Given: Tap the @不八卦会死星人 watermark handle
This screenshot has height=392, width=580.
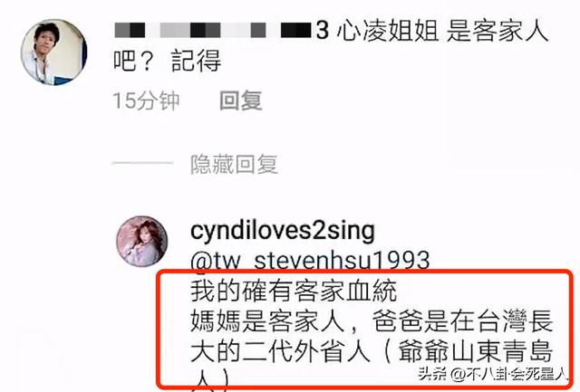Looking at the screenshot, I should 509,374.
